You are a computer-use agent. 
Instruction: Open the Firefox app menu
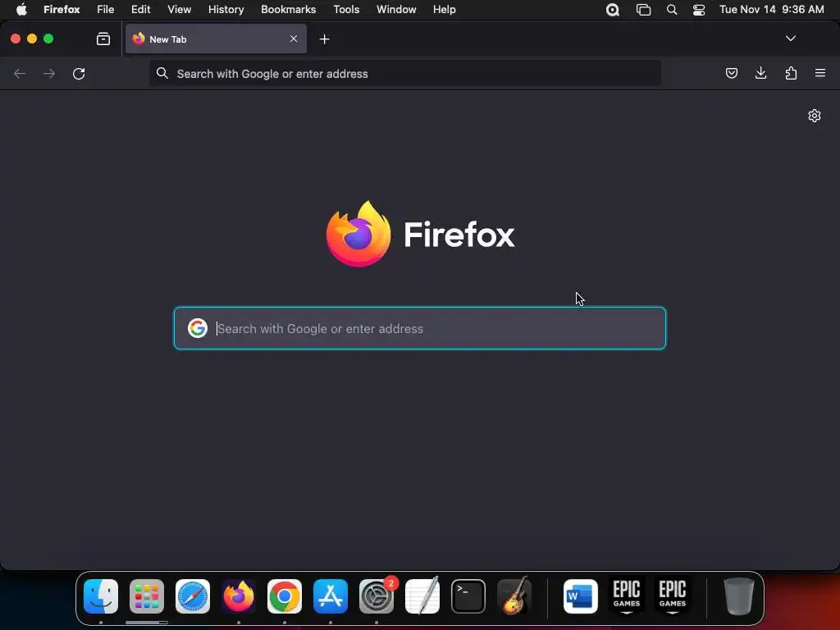tap(62, 10)
